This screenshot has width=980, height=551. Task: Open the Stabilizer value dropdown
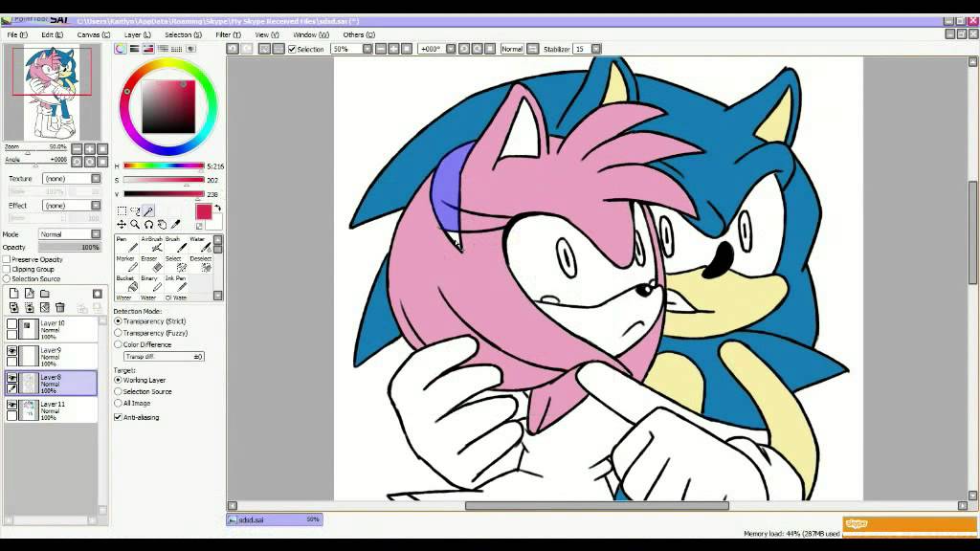tap(596, 49)
